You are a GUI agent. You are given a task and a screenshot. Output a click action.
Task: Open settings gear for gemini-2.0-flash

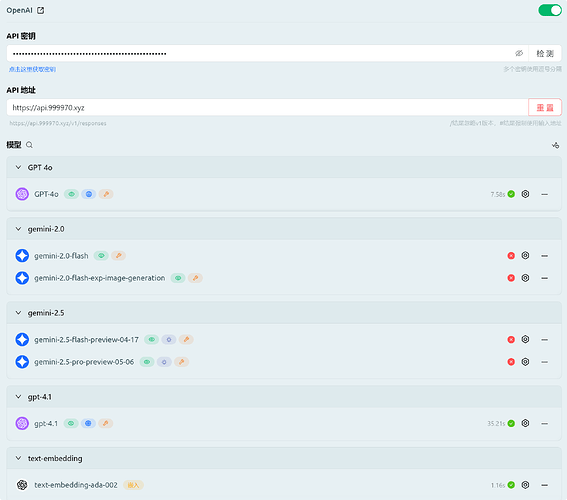(525, 256)
